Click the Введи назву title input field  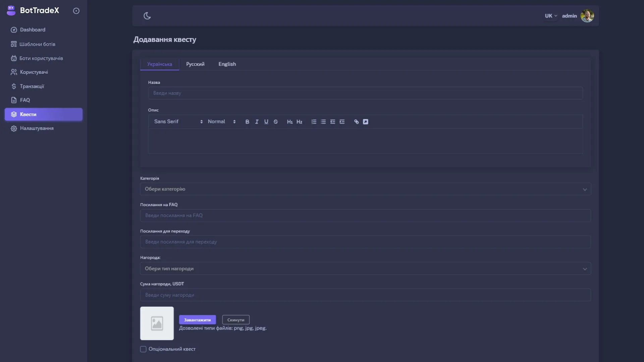(365, 93)
